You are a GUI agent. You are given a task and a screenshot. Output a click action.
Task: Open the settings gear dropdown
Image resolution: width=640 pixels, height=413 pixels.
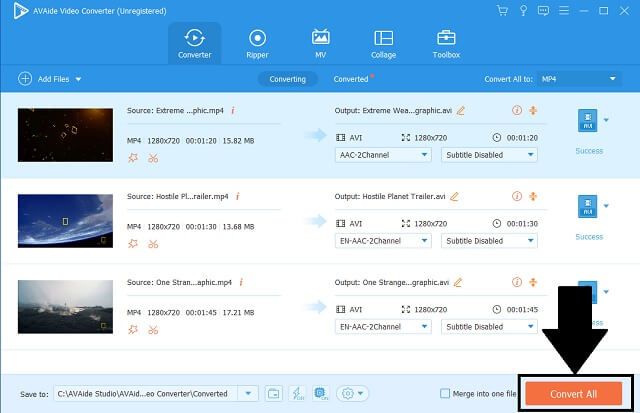pyautogui.click(x=352, y=394)
